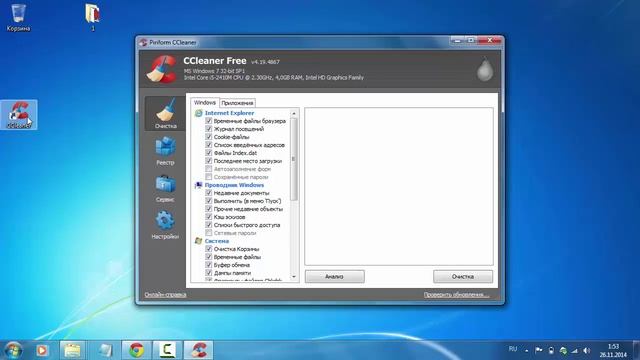This screenshot has width=640, height=360.
Task: Click the cleaner list scrollbar thumb
Action: tap(293, 159)
